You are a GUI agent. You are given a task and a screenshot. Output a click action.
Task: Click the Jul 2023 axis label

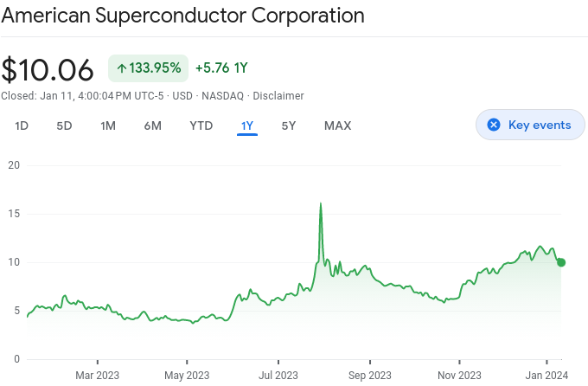pyautogui.click(x=278, y=375)
